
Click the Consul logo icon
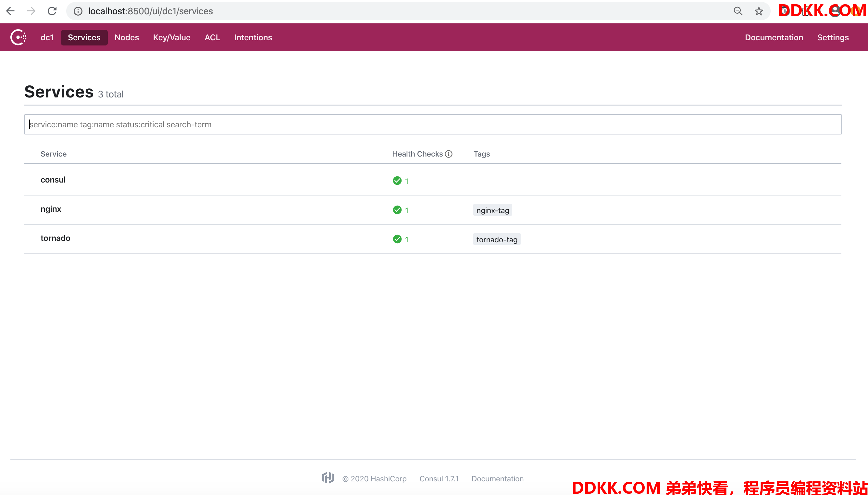(19, 37)
